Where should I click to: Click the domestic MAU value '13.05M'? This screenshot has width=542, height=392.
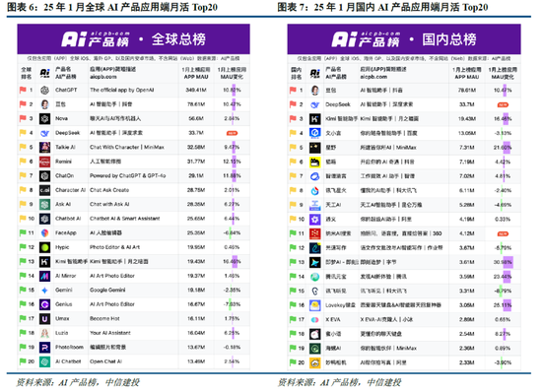[467, 133]
